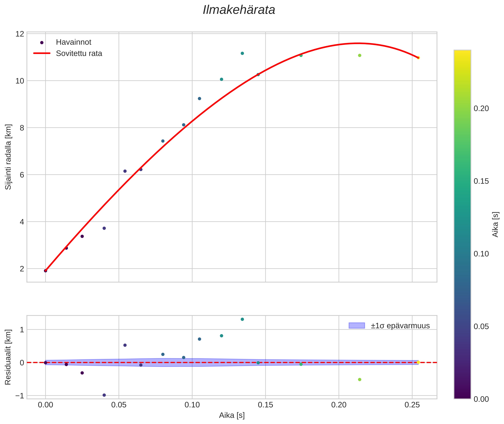Click the Havainnot legend marker dot
Image resolution: width=504 pixels, height=424 pixels.
tap(42, 42)
